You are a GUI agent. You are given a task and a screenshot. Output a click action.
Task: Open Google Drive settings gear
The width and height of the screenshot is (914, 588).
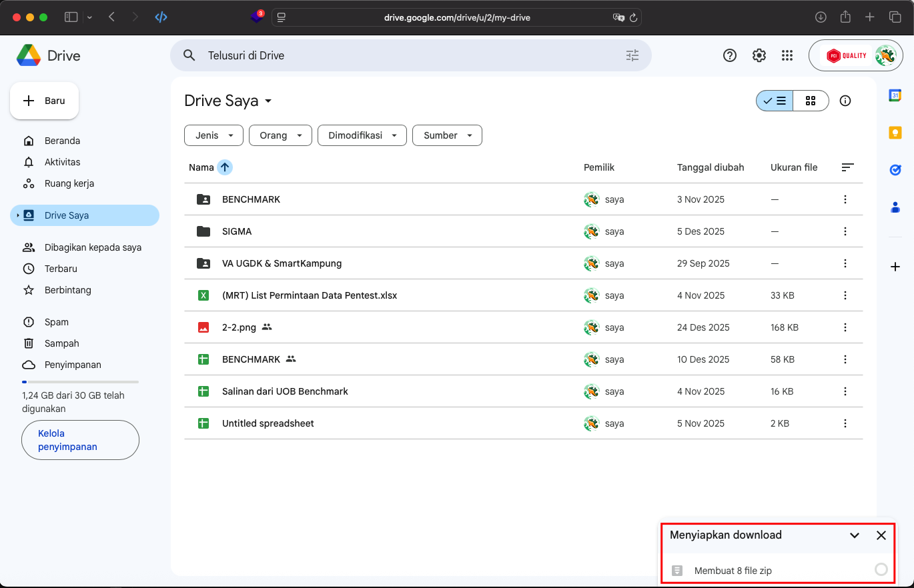point(759,55)
